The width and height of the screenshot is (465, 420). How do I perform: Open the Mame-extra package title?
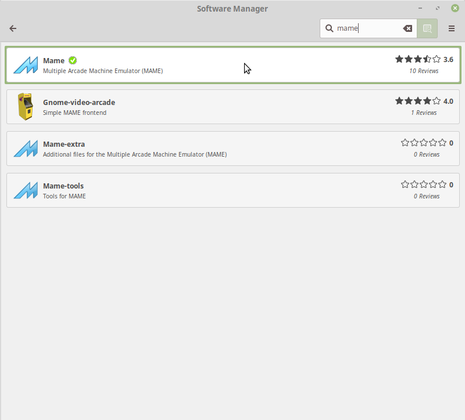pyautogui.click(x=64, y=144)
